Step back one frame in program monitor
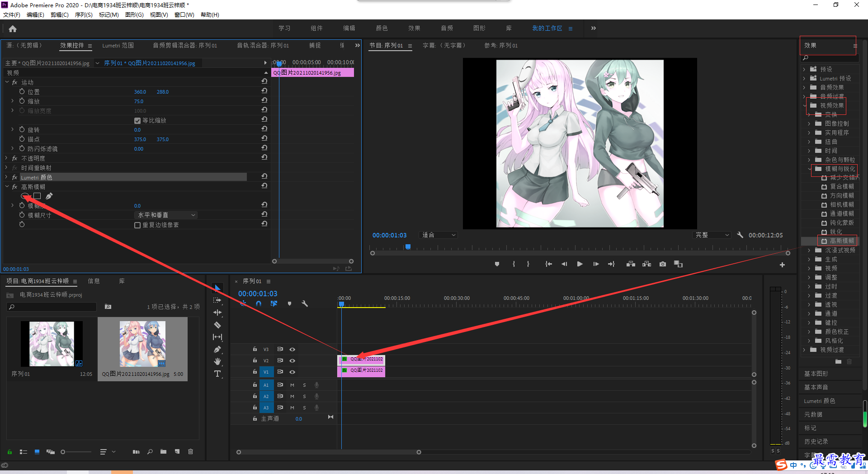 [x=564, y=264]
